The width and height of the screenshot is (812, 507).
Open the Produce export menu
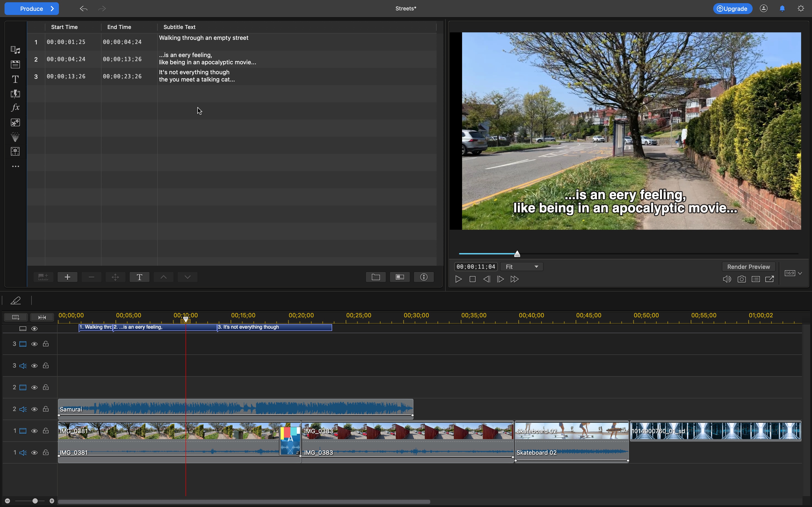[31, 8]
